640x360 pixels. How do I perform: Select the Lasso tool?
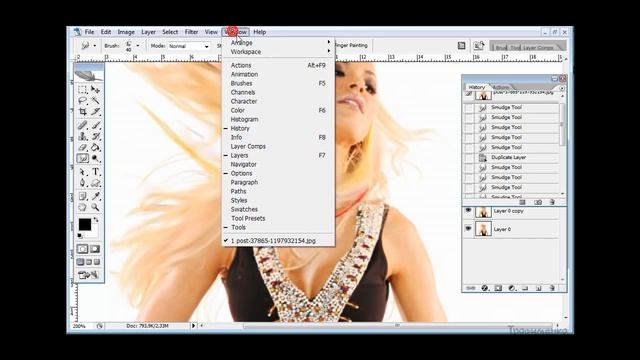click(x=82, y=100)
